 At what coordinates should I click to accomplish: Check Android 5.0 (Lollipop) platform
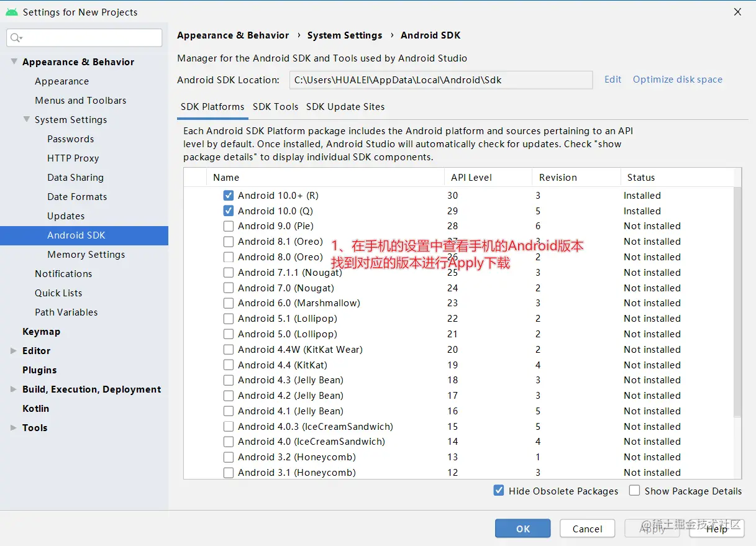(x=229, y=334)
